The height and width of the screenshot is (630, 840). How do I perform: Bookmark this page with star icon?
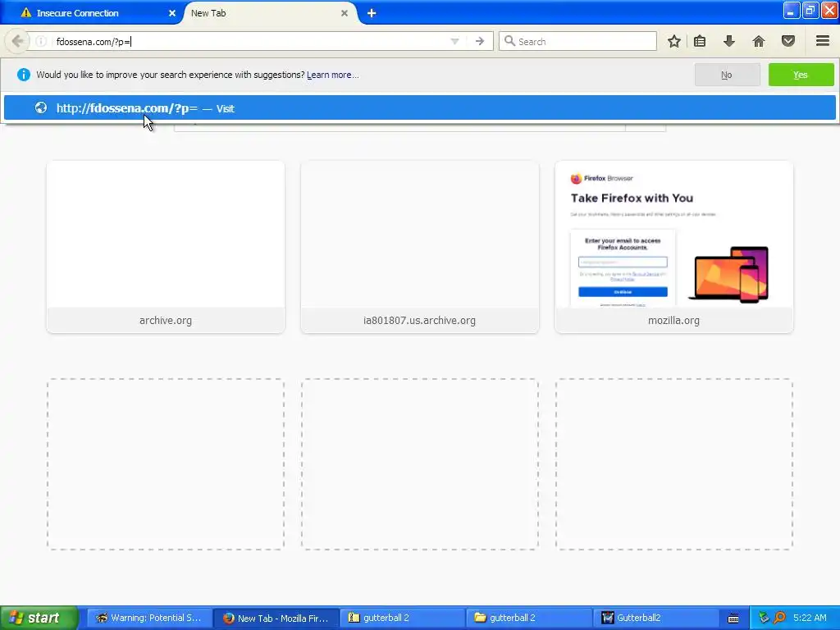click(674, 41)
